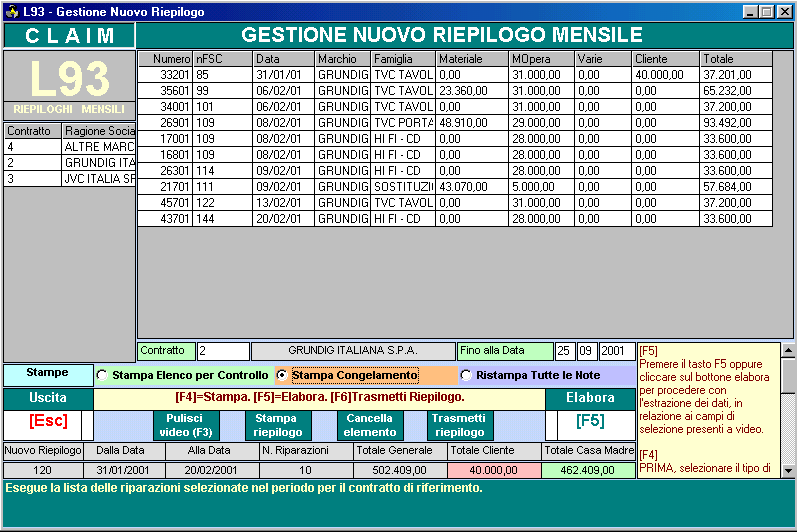The image size is (797, 532).
Task: Click the MOpera column header
Action: pyautogui.click(x=541, y=59)
